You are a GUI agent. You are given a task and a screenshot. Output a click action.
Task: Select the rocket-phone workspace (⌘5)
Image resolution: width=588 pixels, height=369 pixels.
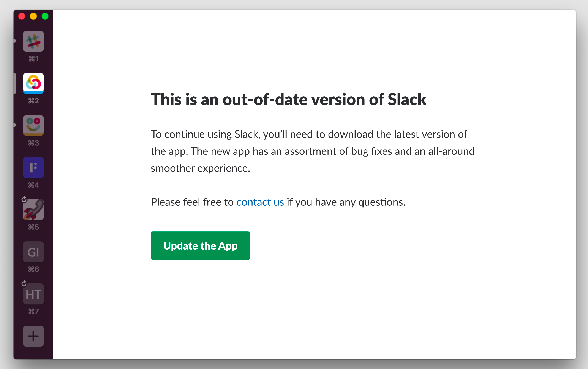(33, 209)
